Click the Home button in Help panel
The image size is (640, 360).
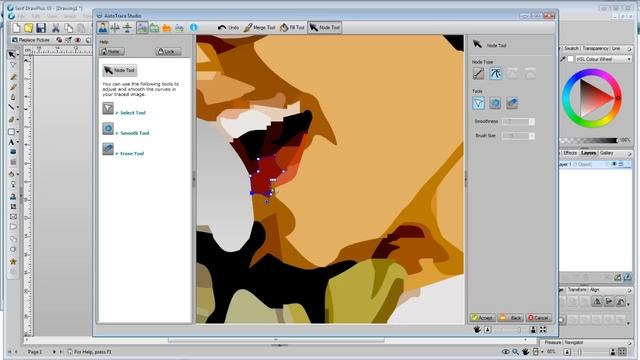pyautogui.click(x=111, y=51)
